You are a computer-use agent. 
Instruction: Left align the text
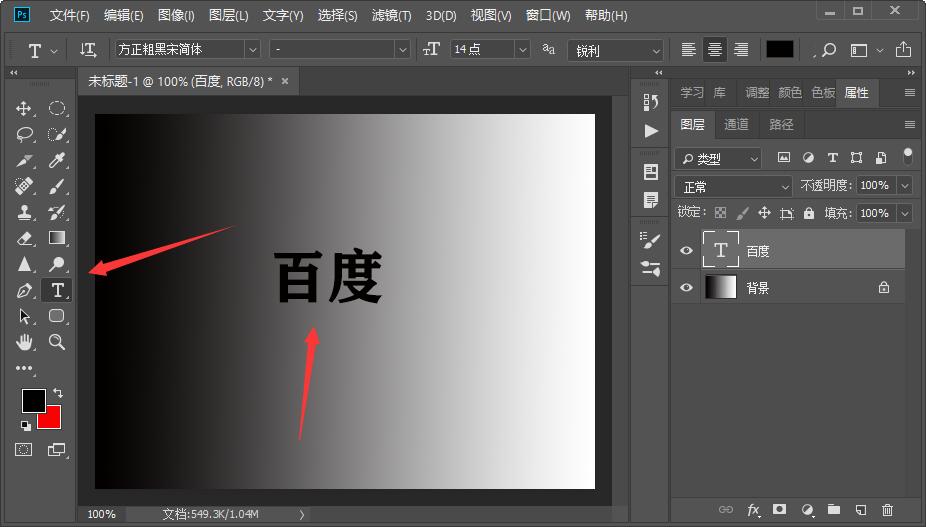pos(688,50)
